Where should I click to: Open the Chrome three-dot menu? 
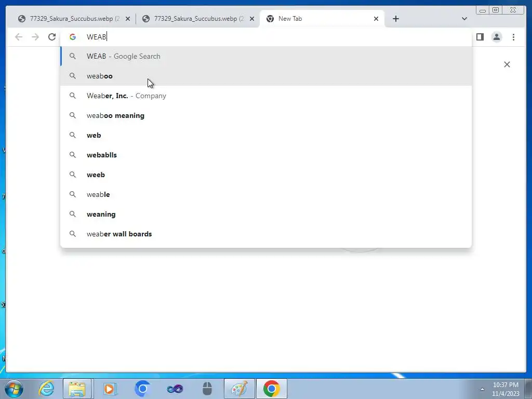[x=514, y=37]
